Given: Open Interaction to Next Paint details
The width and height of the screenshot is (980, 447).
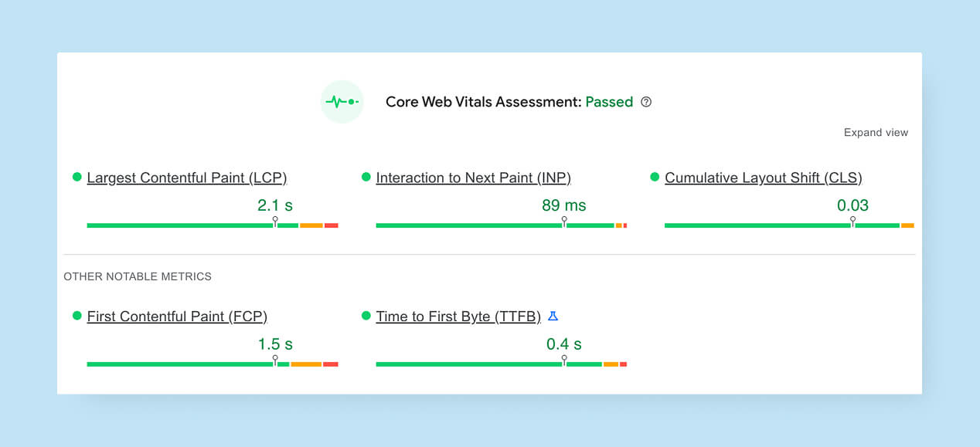Looking at the screenshot, I should point(473,178).
